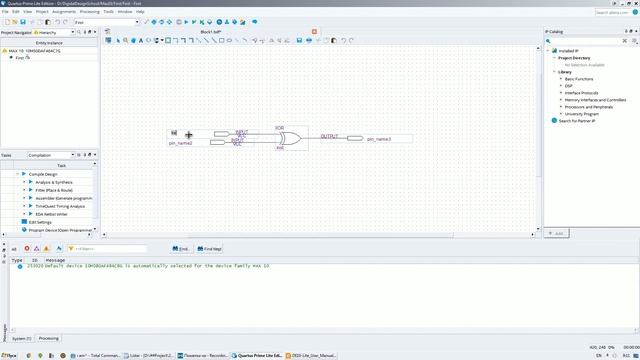Select the Zoom magnifier tool in schematic toolbar
640x360 pixels.
(x=126, y=40)
